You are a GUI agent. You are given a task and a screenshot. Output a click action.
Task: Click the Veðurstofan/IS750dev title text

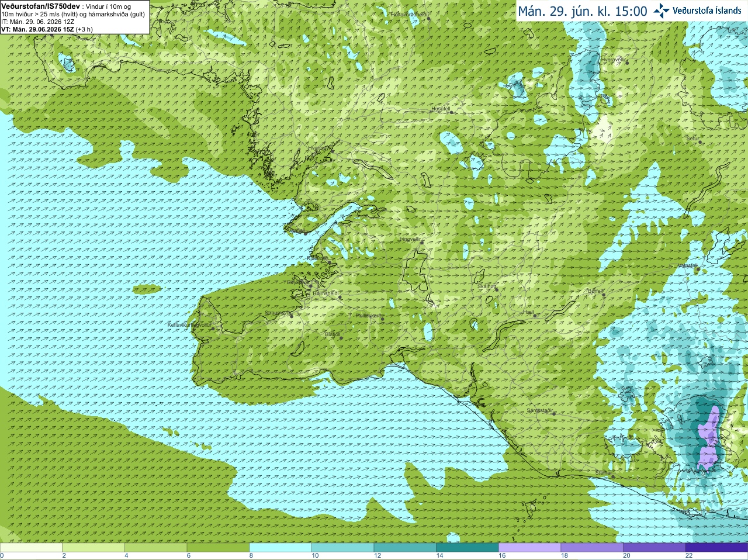(40, 5)
